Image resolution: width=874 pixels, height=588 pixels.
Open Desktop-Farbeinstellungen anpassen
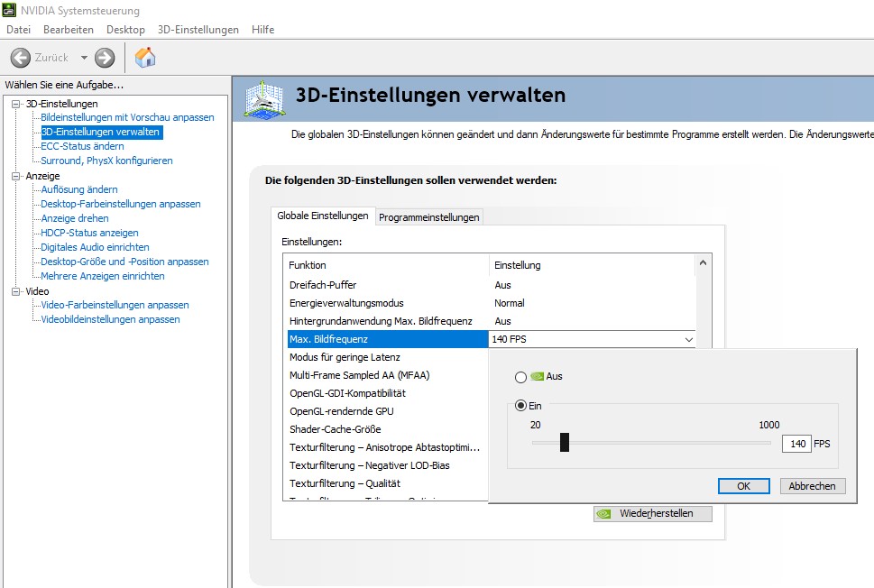coord(120,204)
